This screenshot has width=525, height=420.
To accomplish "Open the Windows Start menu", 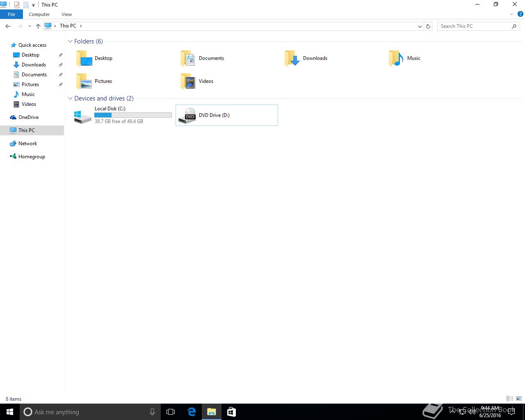I will tap(10, 412).
